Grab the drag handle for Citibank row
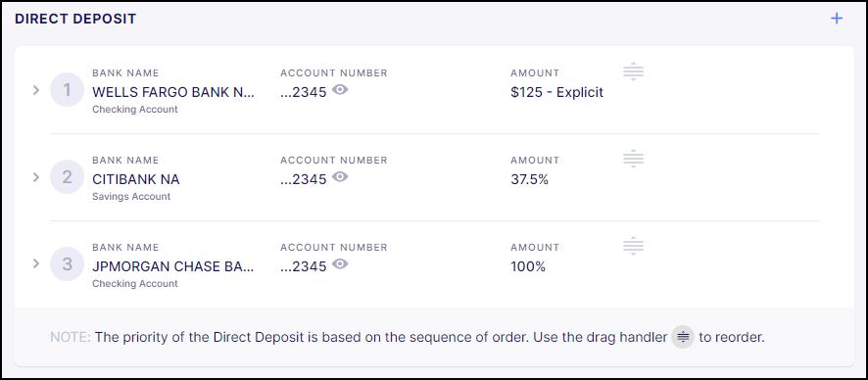This screenshot has height=380, width=868. click(633, 160)
